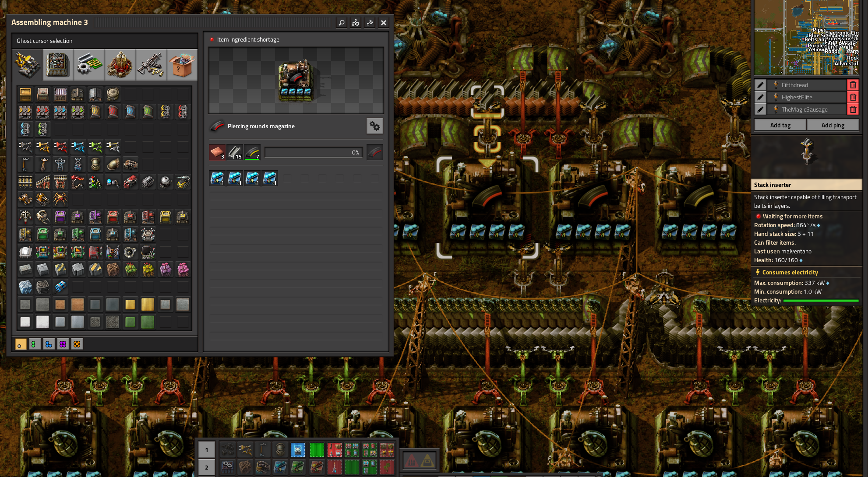The width and height of the screenshot is (868, 477).
Task: Click the piercing rounds output slot
Action: [375, 152]
